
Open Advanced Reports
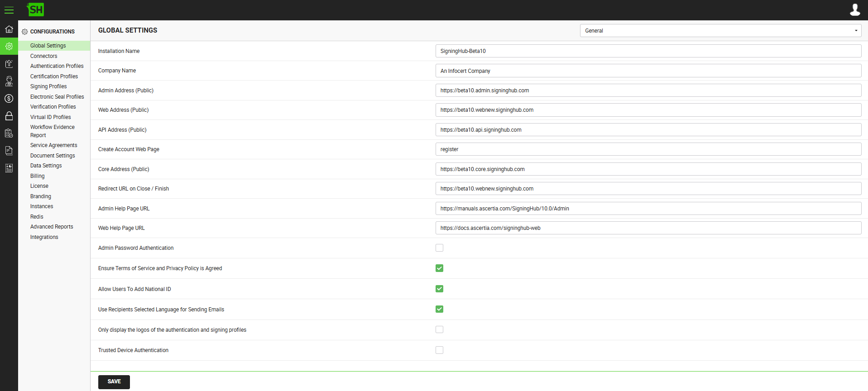[x=52, y=227]
